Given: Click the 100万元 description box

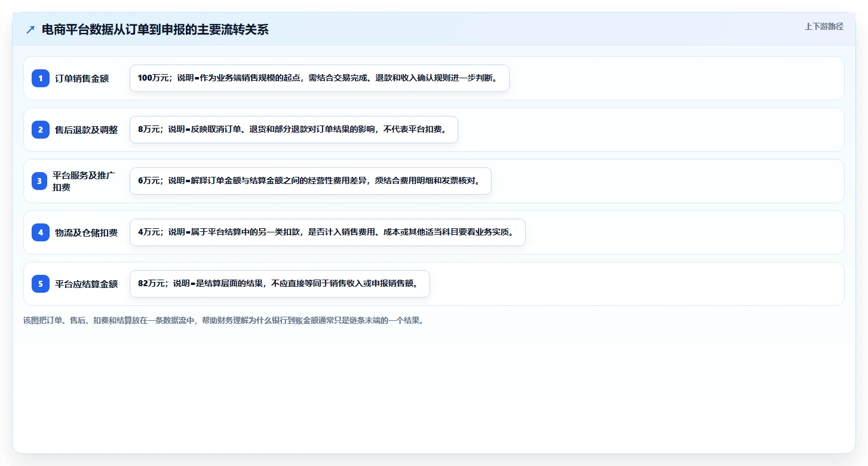Looking at the screenshot, I should pyautogui.click(x=320, y=78).
